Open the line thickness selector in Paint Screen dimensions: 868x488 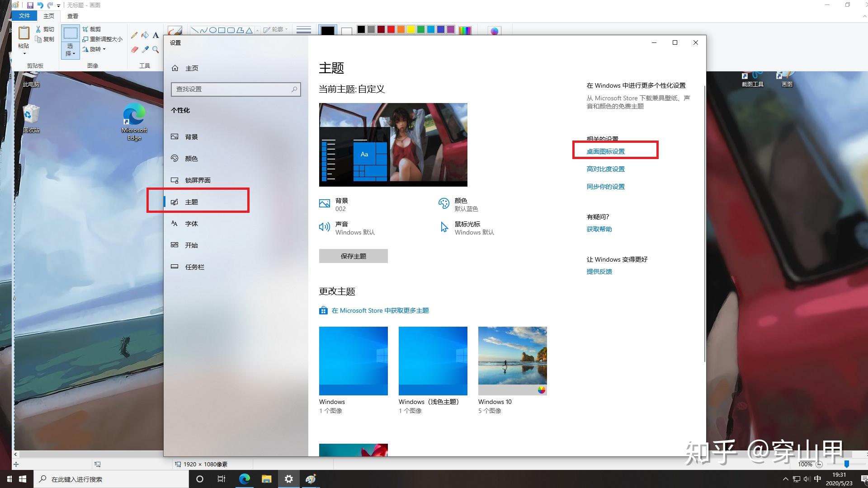pos(304,30)
